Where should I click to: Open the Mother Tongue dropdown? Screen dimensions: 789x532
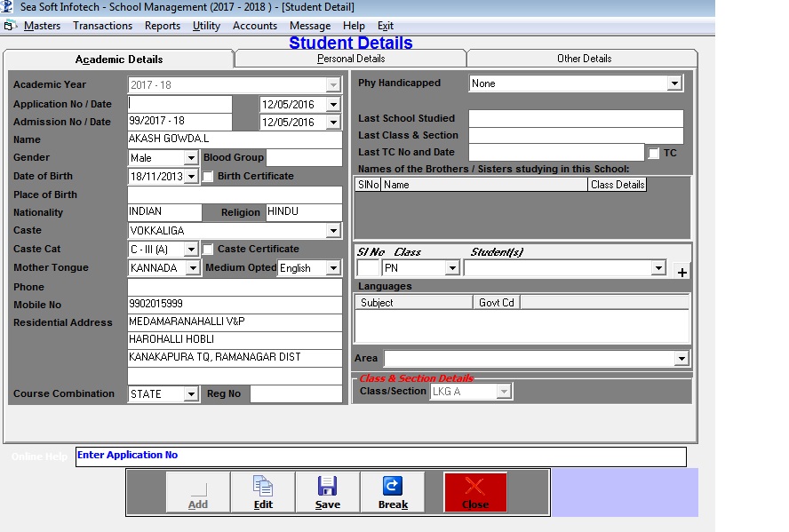click(x=194, y=268)
